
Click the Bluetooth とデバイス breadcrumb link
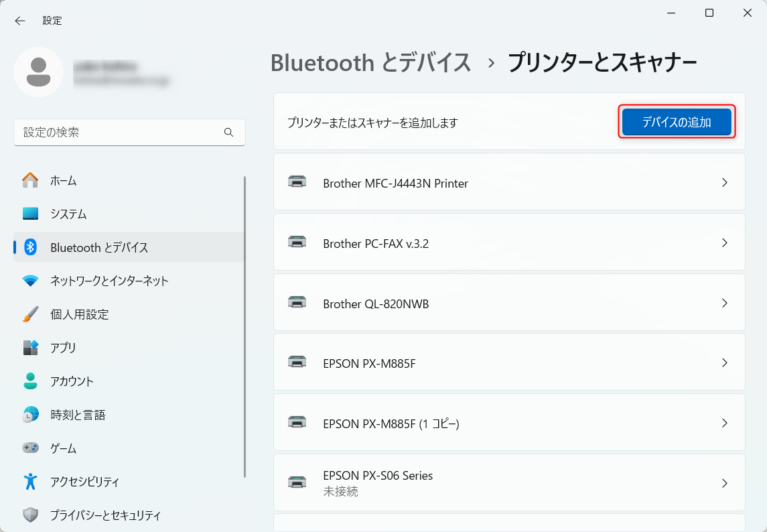371,62
